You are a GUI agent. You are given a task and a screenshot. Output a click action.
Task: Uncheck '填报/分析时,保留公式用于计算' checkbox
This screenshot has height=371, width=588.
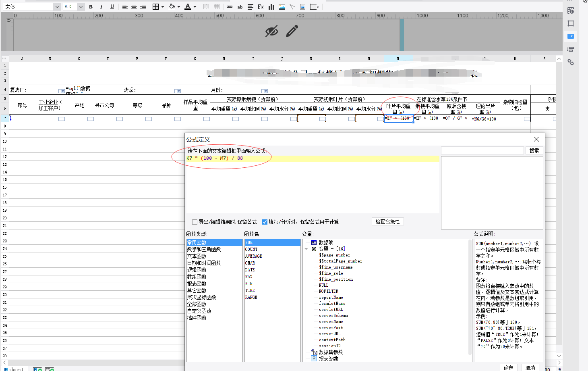[265, 222]
